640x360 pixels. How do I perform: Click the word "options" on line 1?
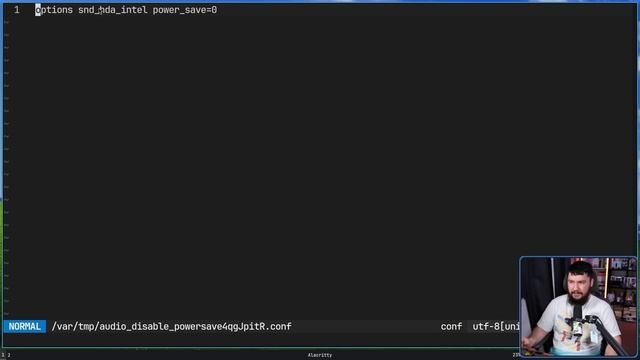coord(54,10)
